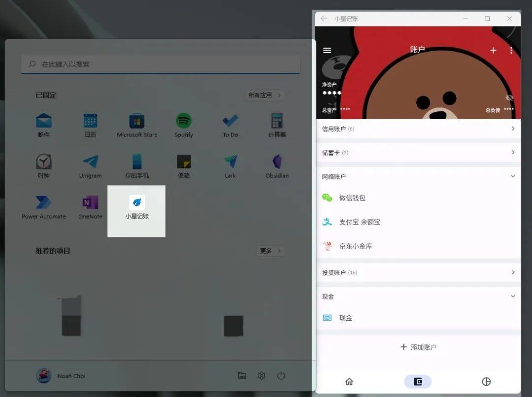This screenshot has height=397, width=532.
Task: Open the OneNote app
Action: coord(90,207)
